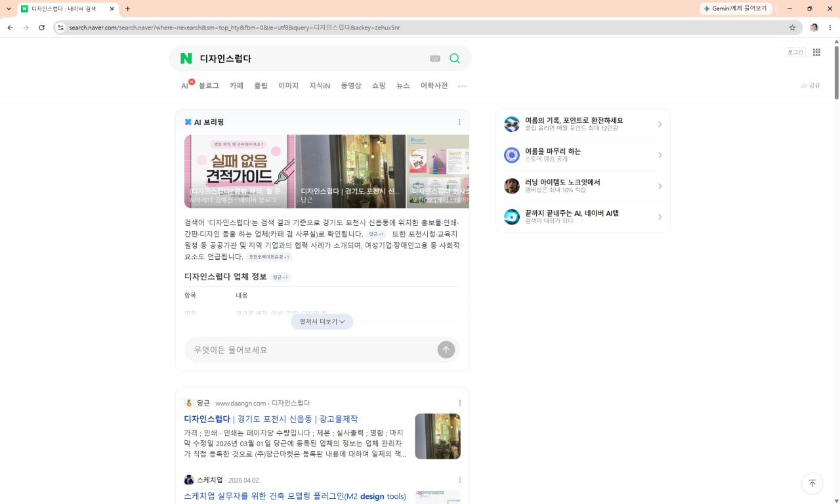Image resolution: width=840 pixels, height=504 pixels.
Task: Click the green search magnifier icon
Action: pyautogui.click(x=455, y=58)
